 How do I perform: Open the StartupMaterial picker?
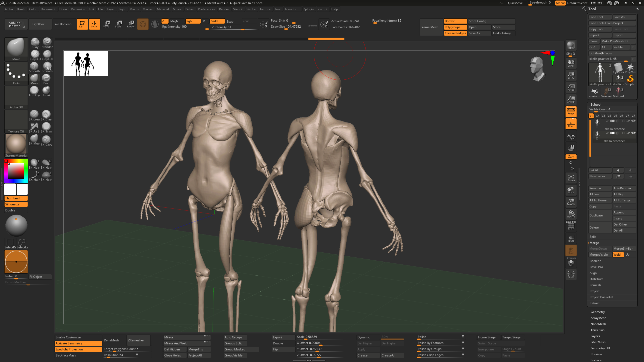click(16, 146)
